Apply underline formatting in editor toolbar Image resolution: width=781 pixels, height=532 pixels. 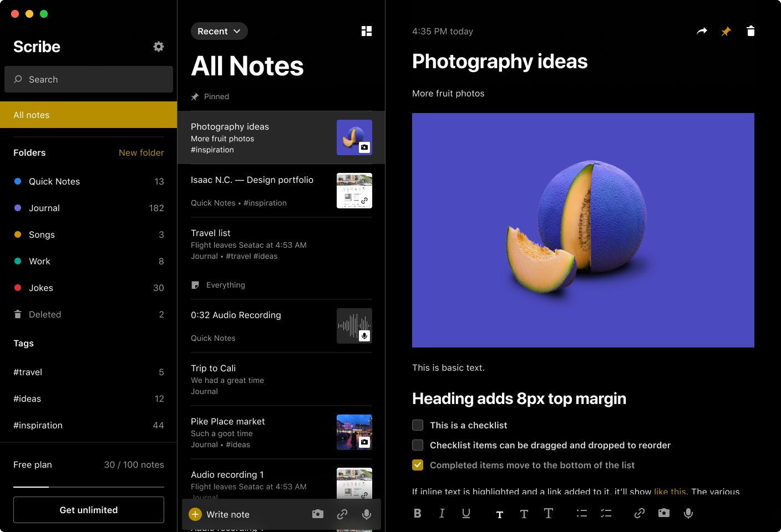[x=466, y=513]
